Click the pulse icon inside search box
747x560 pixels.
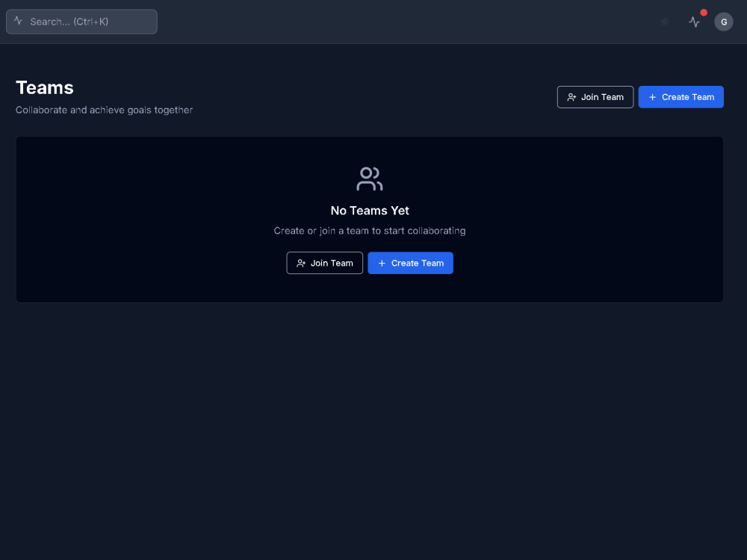pyautogui.click(x=18, y=20)
